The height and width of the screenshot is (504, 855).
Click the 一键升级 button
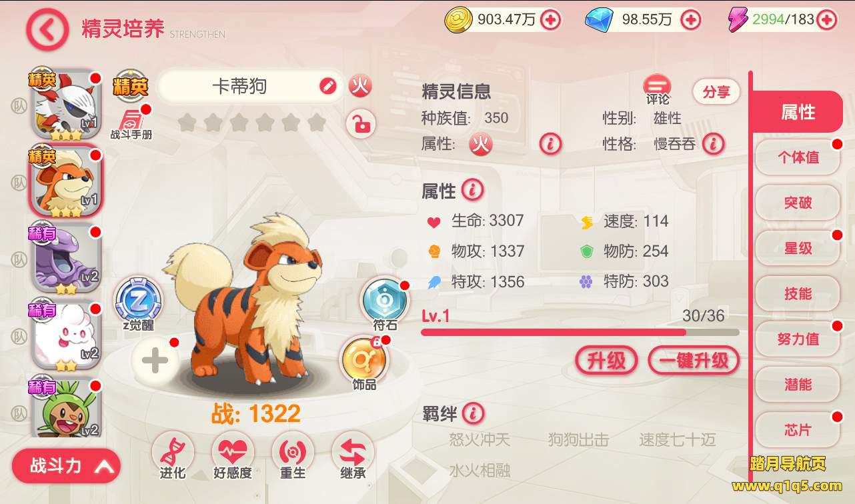694,361
